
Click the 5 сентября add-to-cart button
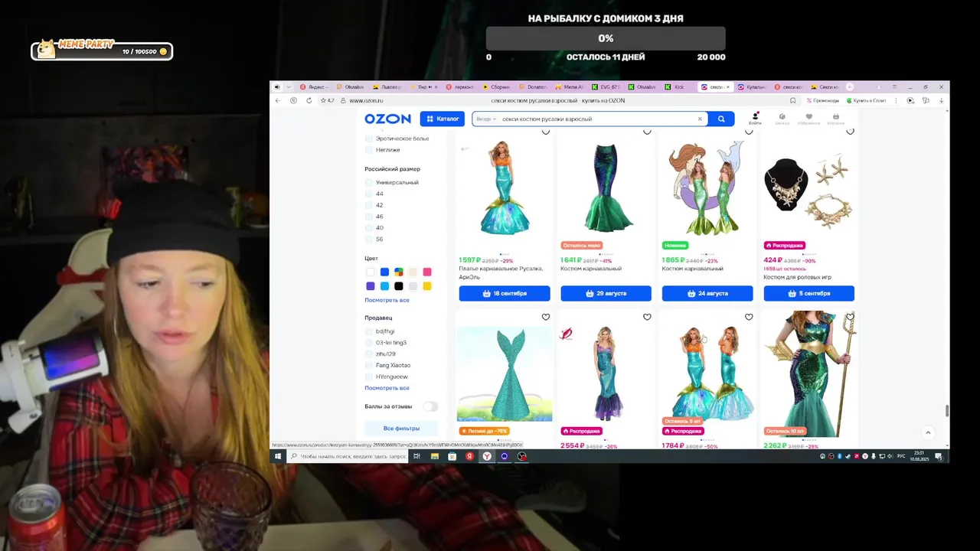coord(808,293)
